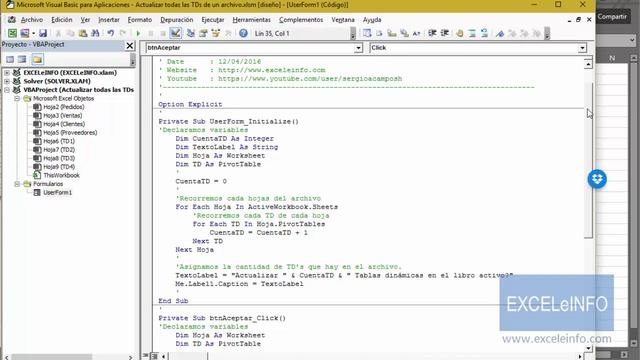Undo the last action
This screenshot has width=640, height=360.
[x=111, y=33]
